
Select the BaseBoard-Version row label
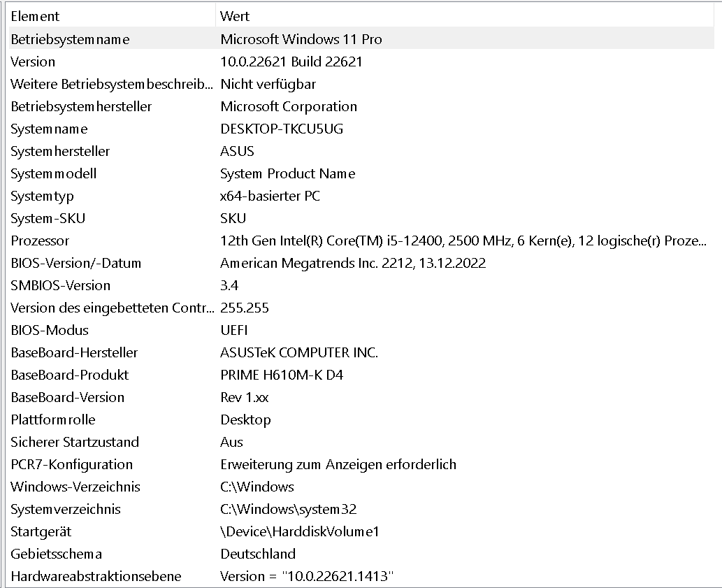click(x=67, y=397)
